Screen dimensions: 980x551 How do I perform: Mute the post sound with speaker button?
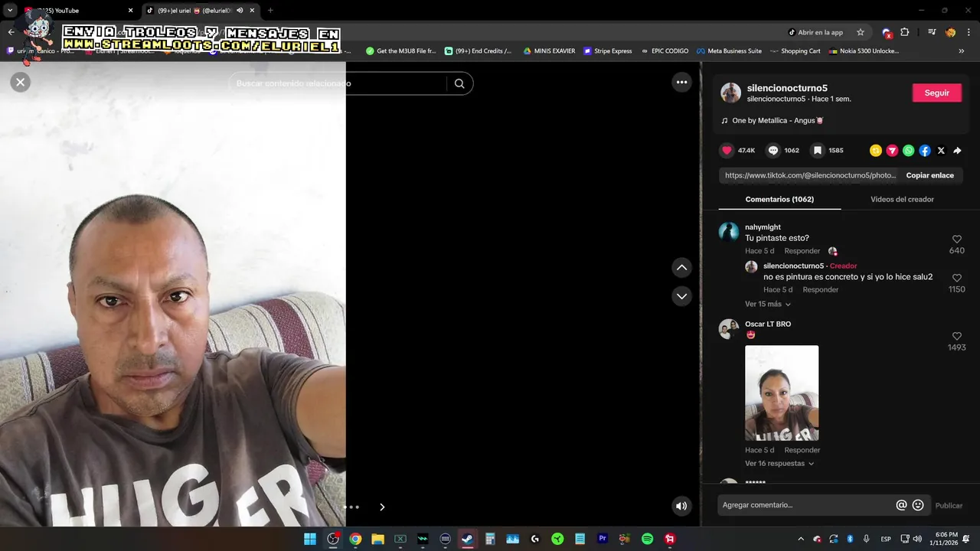point(681,506)
